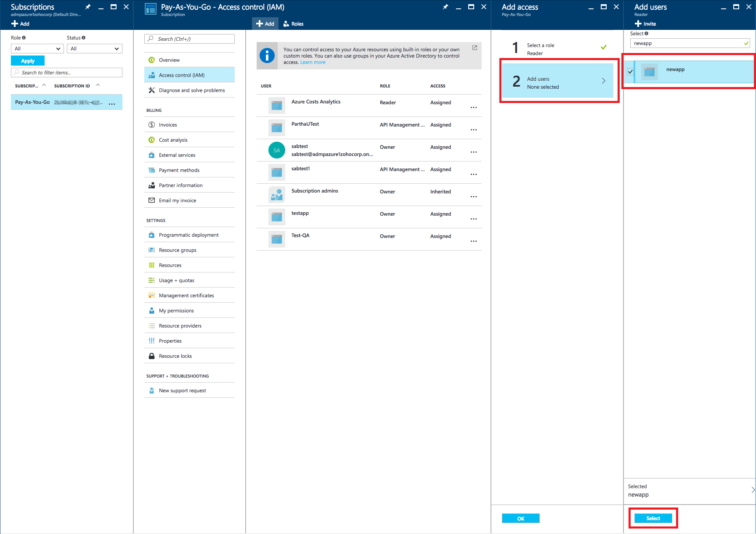Click the Email my invoice envelope icon
The height and width of the screenshot is (534, 756).
pyautogui.click(x=151, y=201)
